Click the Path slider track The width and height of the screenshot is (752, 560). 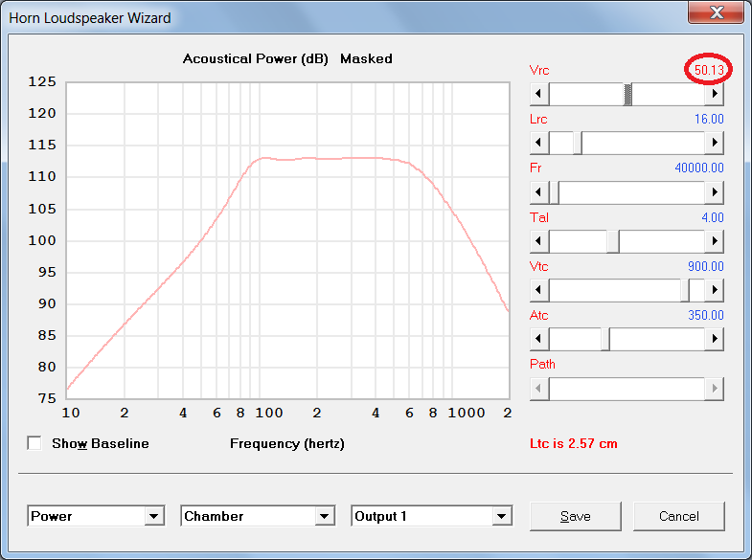[x=627, y=388]
